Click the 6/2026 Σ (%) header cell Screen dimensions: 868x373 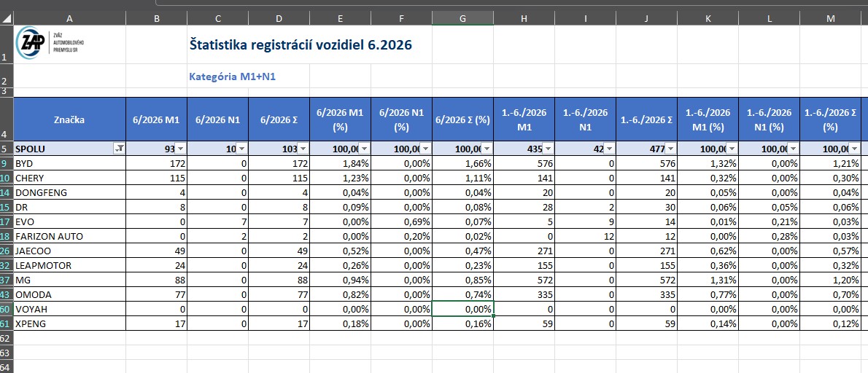[x=462, y=119]
